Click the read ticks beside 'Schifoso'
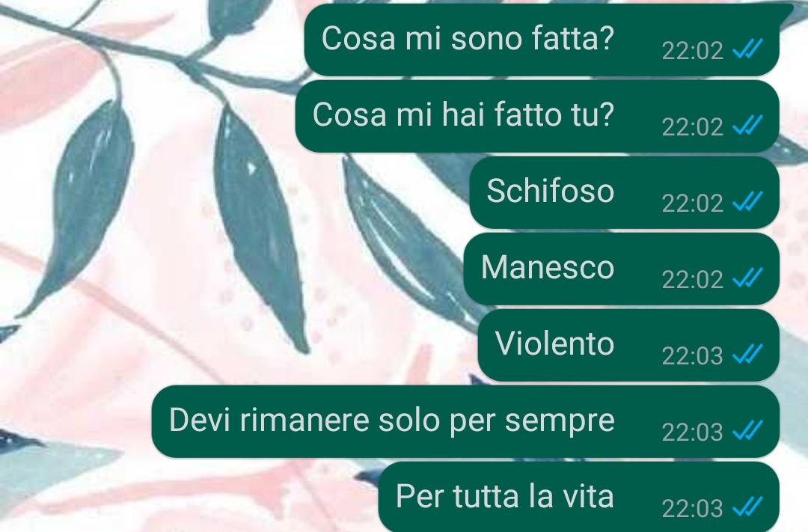The width and height of the screenshot is (808, 532). click(747, 201)
